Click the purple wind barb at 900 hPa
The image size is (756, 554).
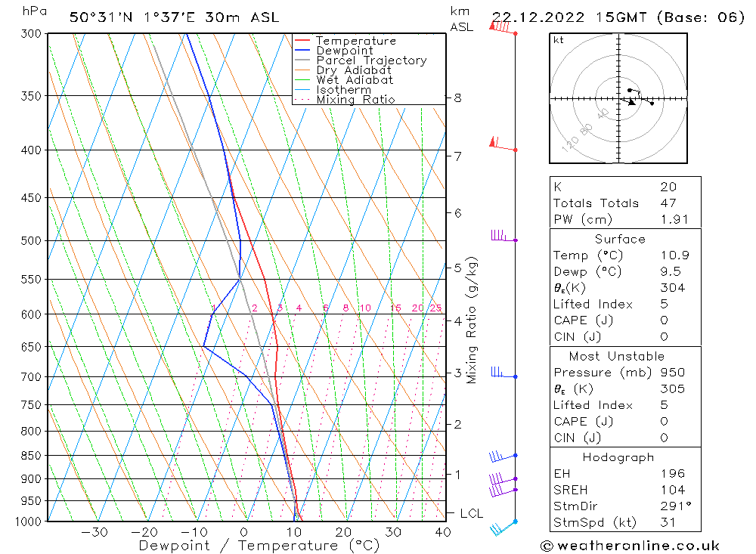click(x=503, y=478)
